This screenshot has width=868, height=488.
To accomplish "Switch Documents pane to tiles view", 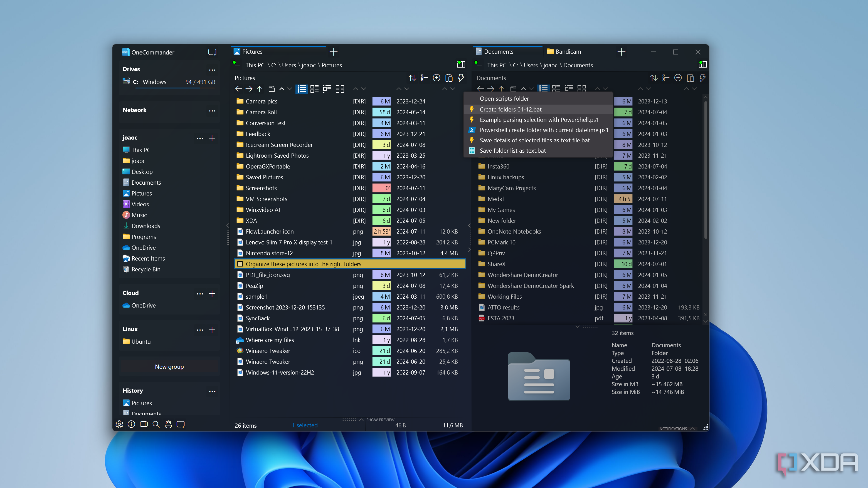I will (x=581, y=89).
